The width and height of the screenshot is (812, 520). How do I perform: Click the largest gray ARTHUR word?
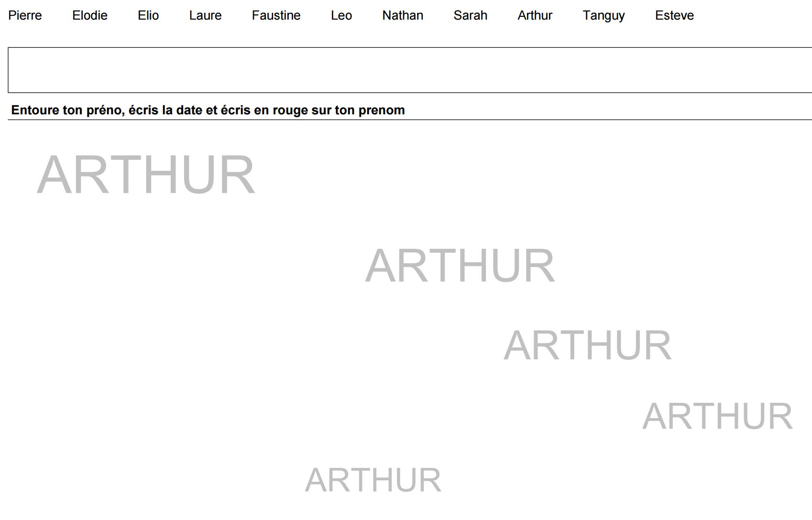coord(146,175)
